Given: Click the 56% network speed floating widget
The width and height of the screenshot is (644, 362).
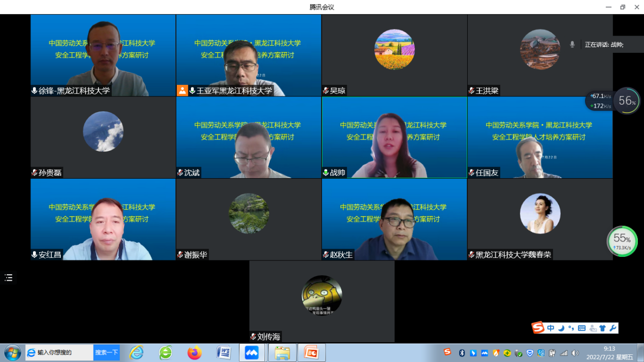Looking at the screenshot, I should pos(627,101).
